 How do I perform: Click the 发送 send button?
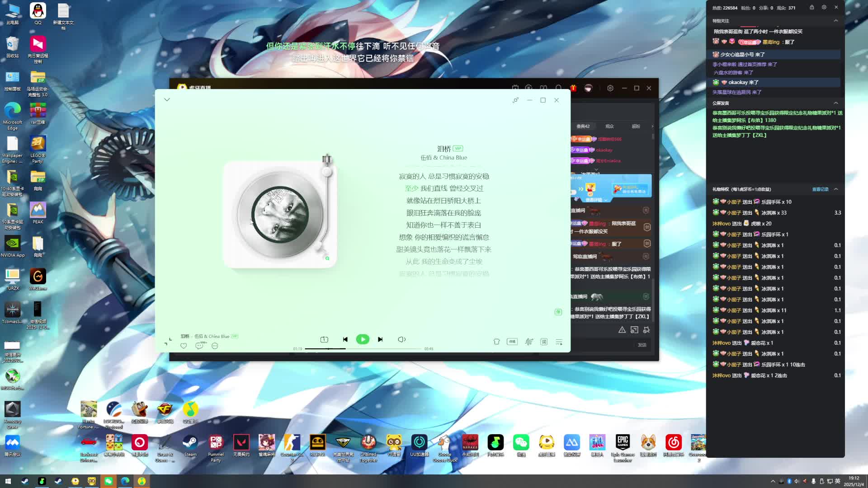[x=642, y=345]
